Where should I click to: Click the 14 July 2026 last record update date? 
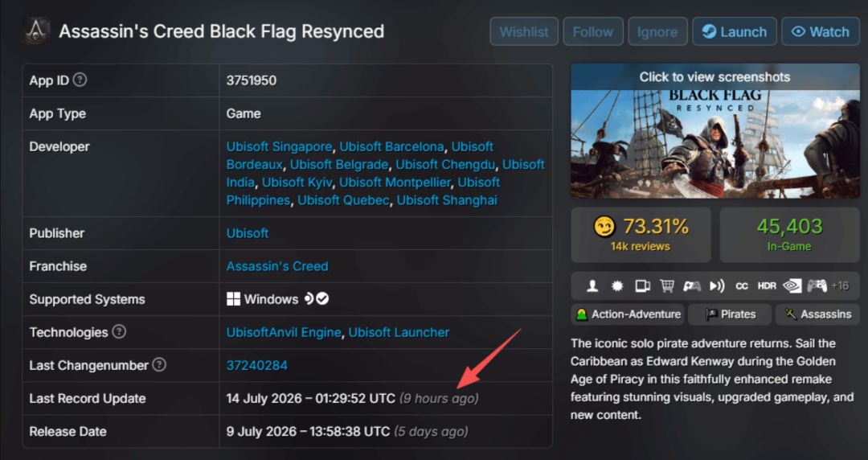coord(310,399)
